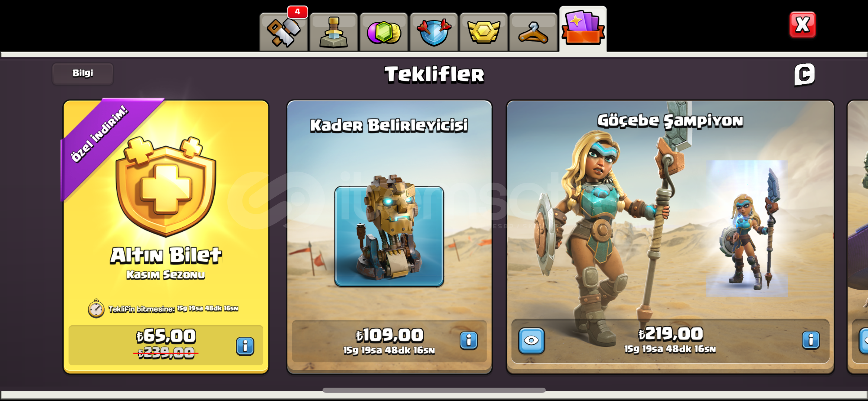Screen dimensions: 868x401
Task: Click the Bilgi button
Action: tap(83, 74)
